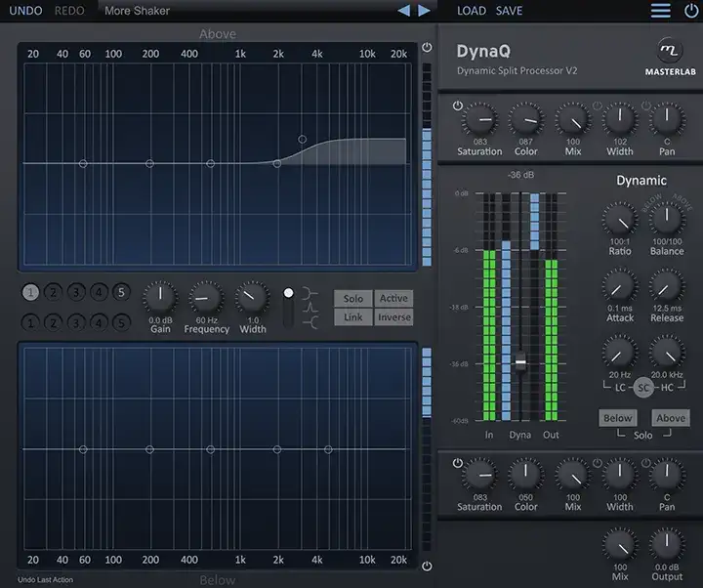
Task: Click the Active button for the EQ band
Action: click(393, 299)
